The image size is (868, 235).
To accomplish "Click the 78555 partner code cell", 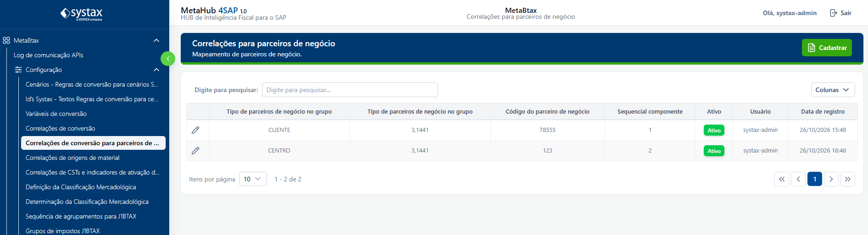I will [x=547, y=130].
